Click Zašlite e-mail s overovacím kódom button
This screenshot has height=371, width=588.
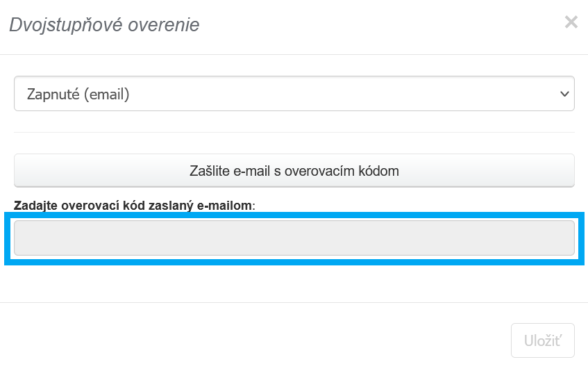[x=294, y=170]
